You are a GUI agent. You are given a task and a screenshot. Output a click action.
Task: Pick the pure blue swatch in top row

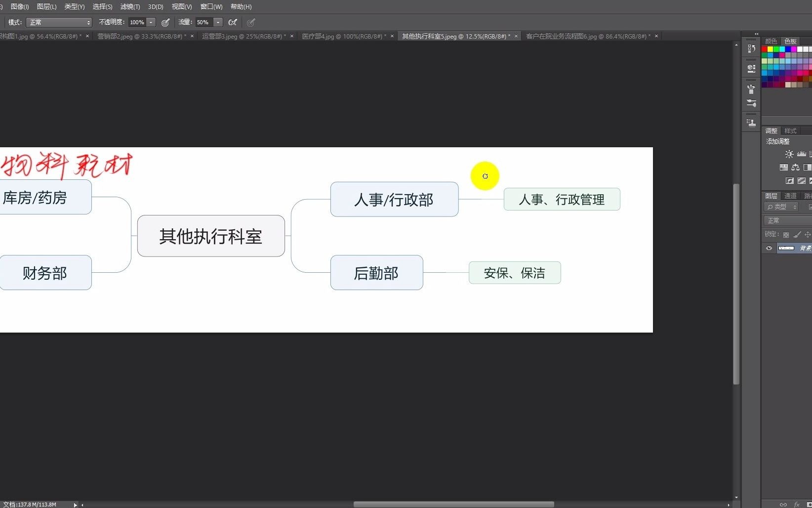pos(788,49)
